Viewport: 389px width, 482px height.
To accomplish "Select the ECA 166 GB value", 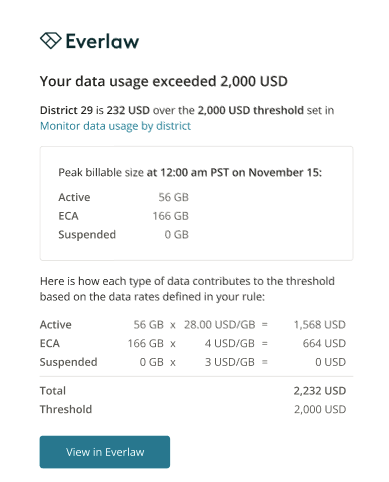I will [x=171, y=216].
